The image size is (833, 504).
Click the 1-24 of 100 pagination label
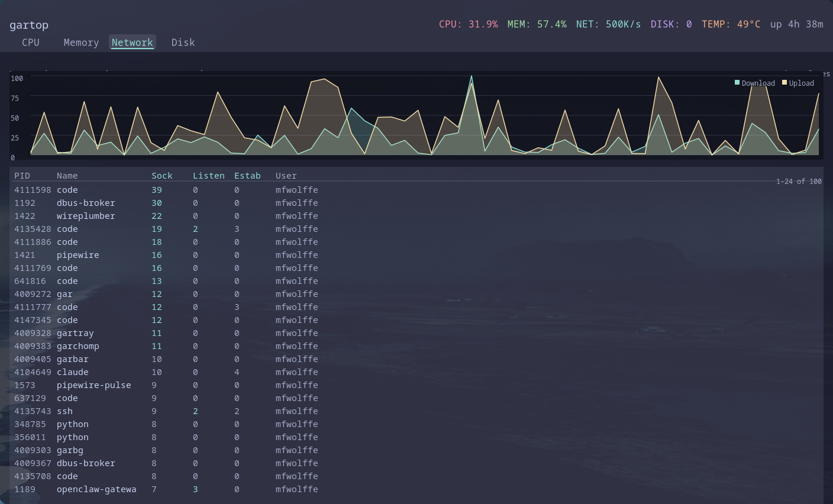pos(799,181)
